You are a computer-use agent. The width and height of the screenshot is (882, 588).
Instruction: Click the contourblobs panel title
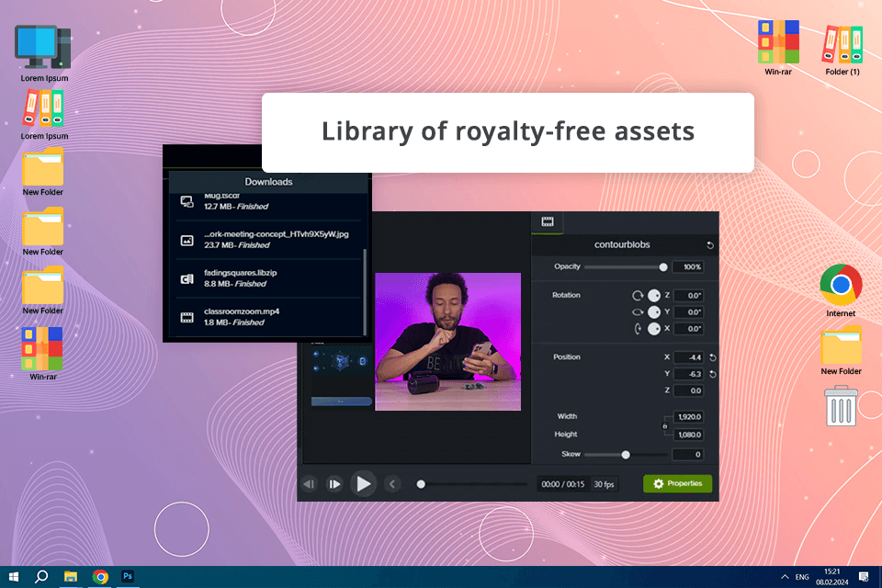coord(622,244)
